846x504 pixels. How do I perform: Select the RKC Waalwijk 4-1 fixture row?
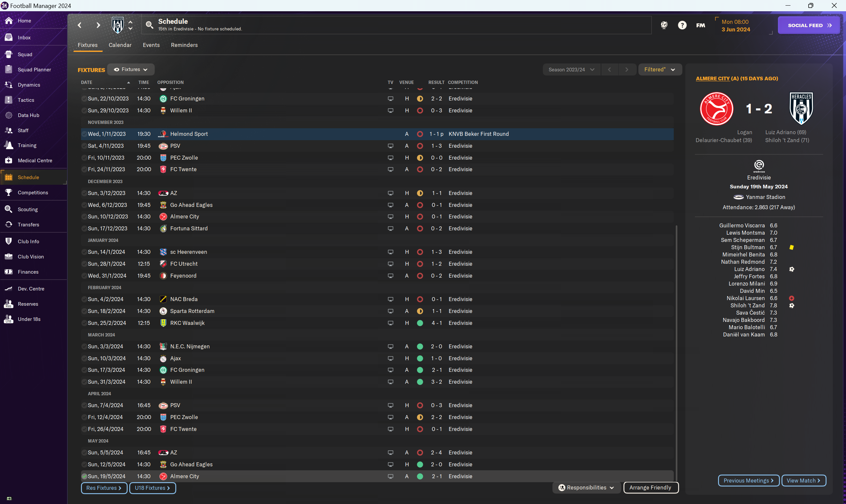[x=377, y=323]
